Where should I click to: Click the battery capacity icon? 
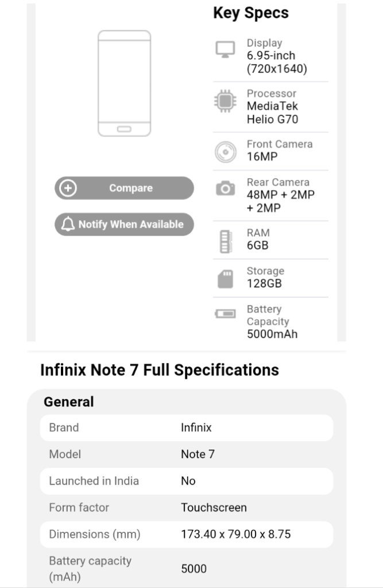[x=225, y=313]
